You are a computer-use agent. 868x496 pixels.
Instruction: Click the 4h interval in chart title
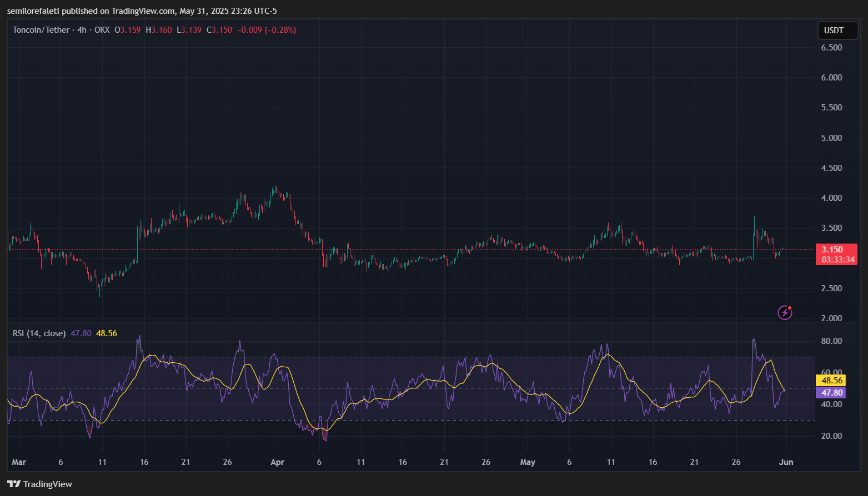click(82, 30)
